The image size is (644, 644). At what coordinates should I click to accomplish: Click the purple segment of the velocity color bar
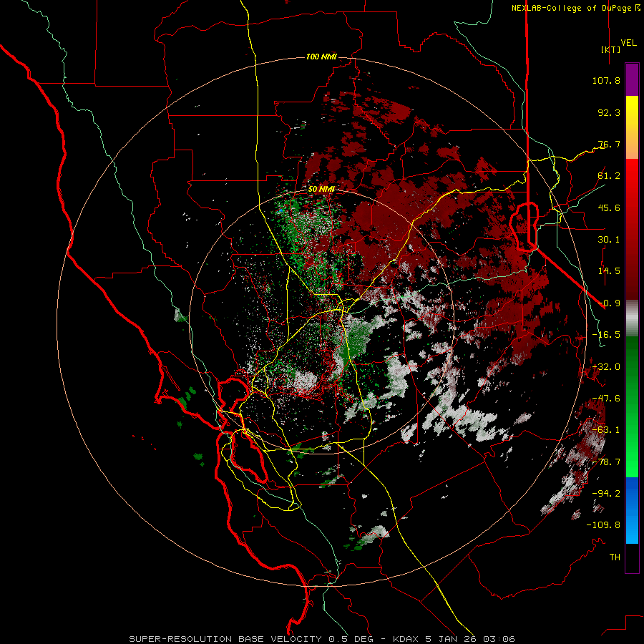pyautogui.click(x=632, y=79)
